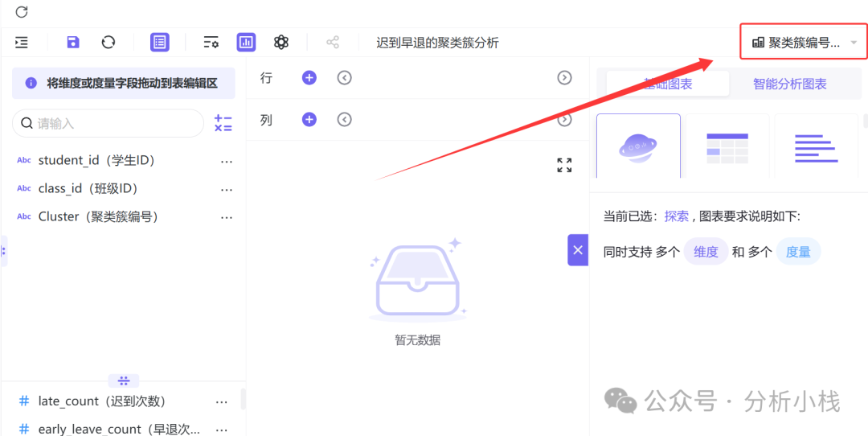Viewport: 868px width, 436px height.
Task: Select the student_id（学生ID） field
Action: [x=96, y=161]
